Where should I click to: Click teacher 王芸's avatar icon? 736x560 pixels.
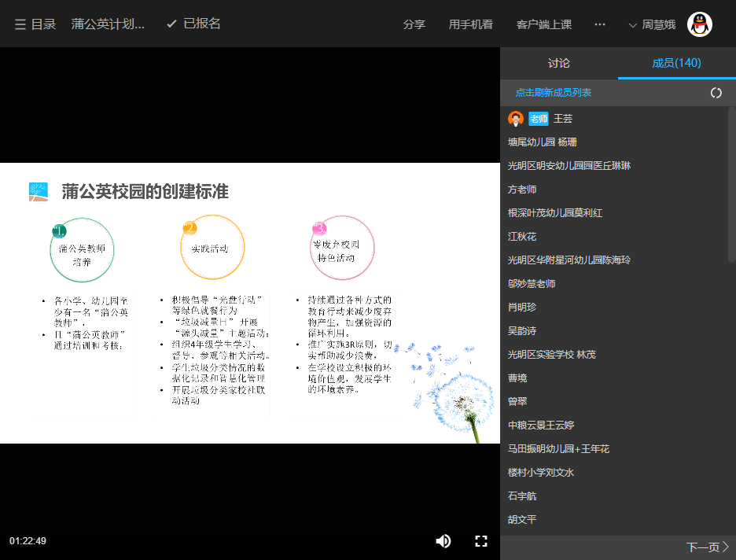pyautogui.click(x=515, y=119)
